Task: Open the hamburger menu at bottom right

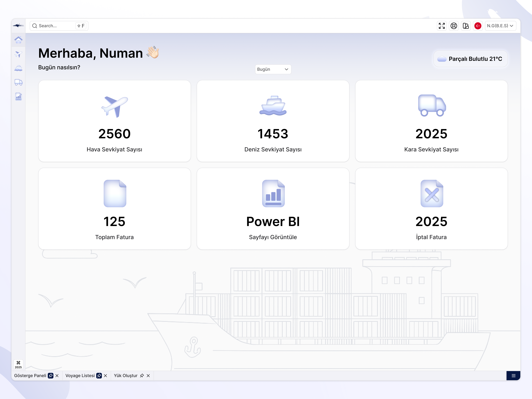Action: [x=513, y=375]
